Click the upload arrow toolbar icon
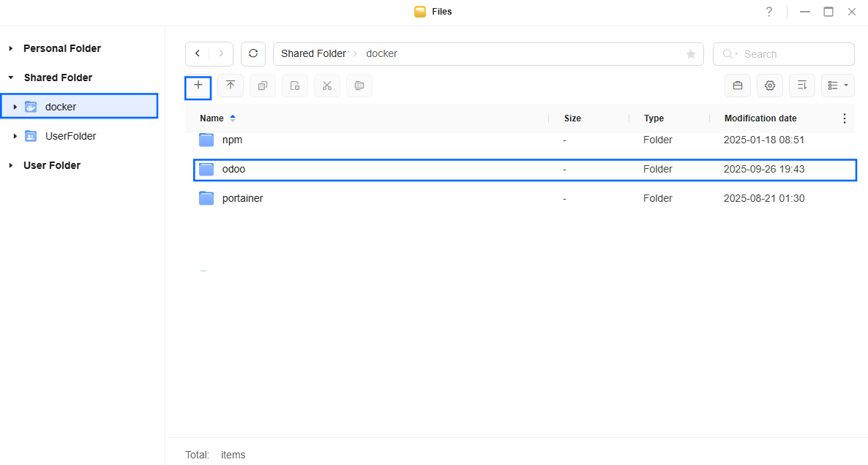This screenshot has height=465, width=868. [x=231, y=86]
